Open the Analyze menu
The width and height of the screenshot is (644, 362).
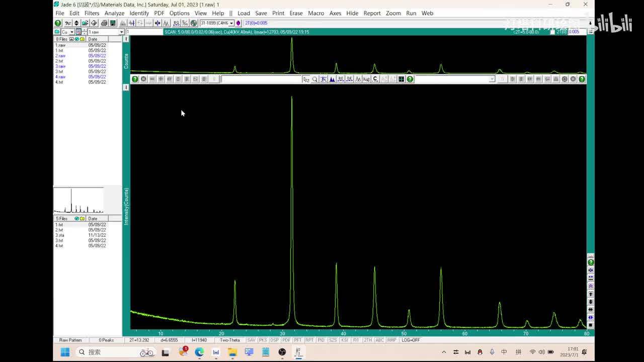(x=114, y=13)
